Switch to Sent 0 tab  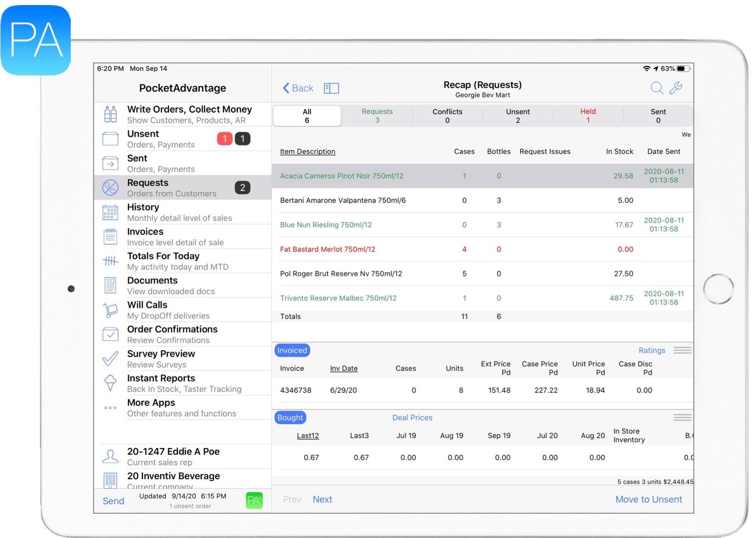tap(658, 116)
